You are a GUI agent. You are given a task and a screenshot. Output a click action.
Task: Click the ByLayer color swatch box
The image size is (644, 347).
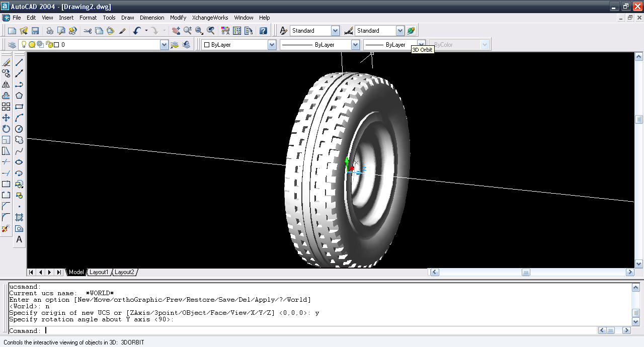click(206, 45)
